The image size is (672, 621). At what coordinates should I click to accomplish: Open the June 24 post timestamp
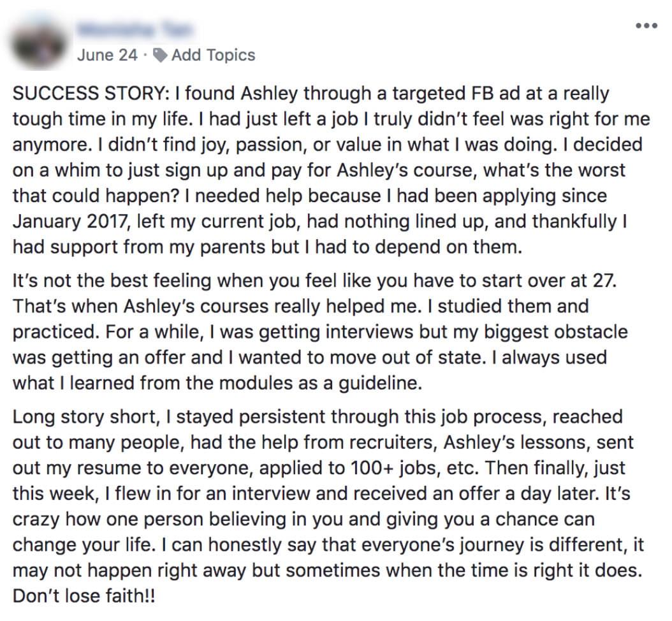tap(107, 55)
